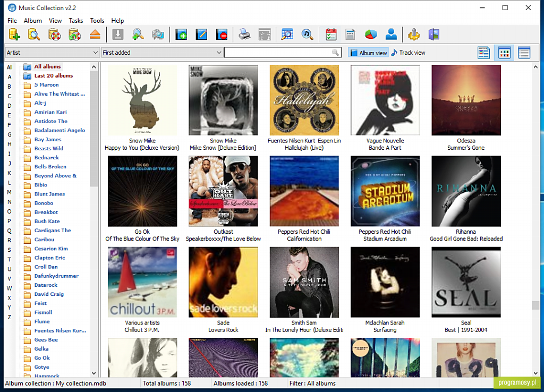Switch to the list view icon
The width and height of the screenshot is (544, 392).
[524, 53]
